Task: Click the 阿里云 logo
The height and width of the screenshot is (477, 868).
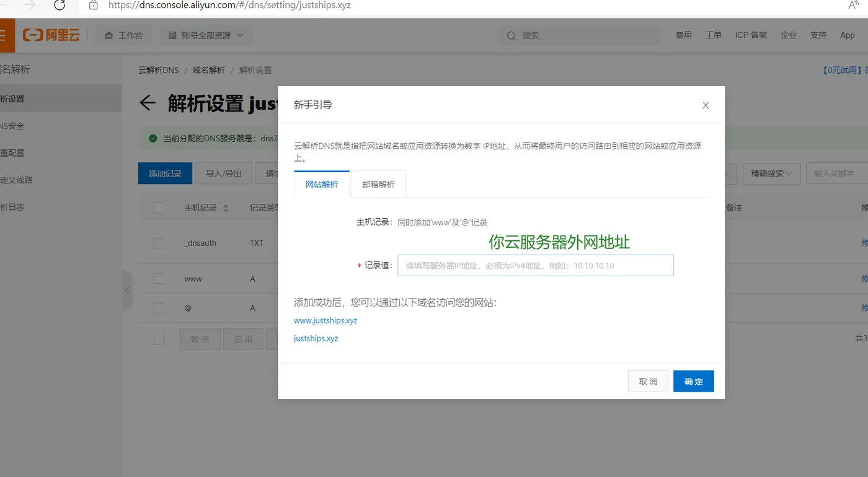Action: tap(51, 35)
